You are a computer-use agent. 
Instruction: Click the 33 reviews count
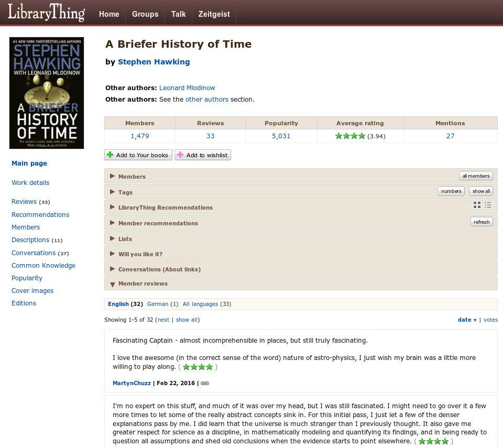pos(211,136)
